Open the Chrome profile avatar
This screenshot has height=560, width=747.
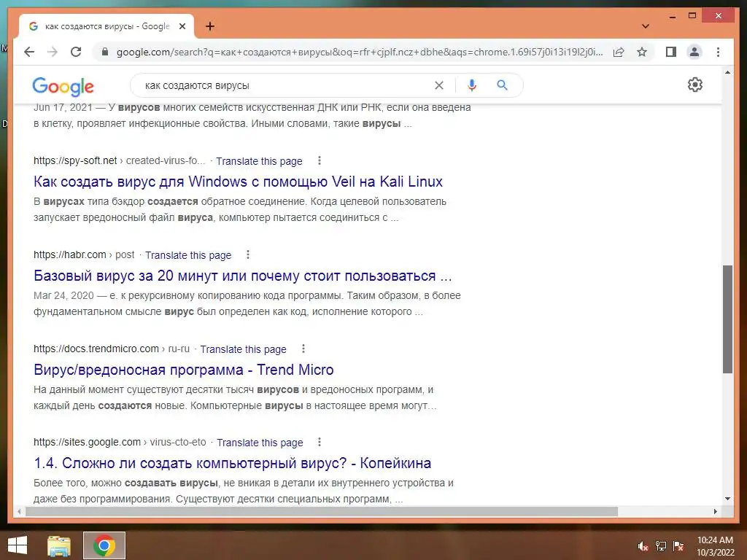pyautogui.click(x=694, y=52)
